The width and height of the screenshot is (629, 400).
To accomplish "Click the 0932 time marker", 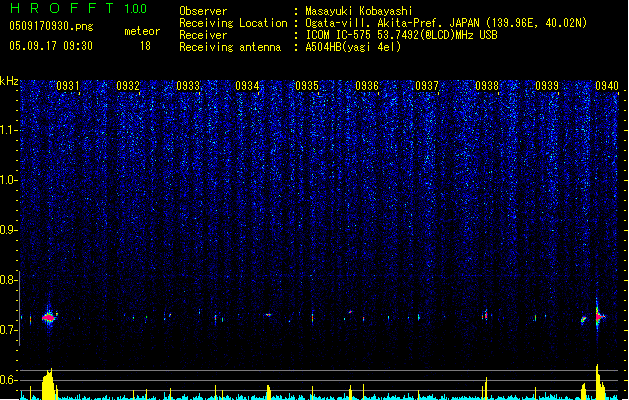I will [x=128, y=86].
